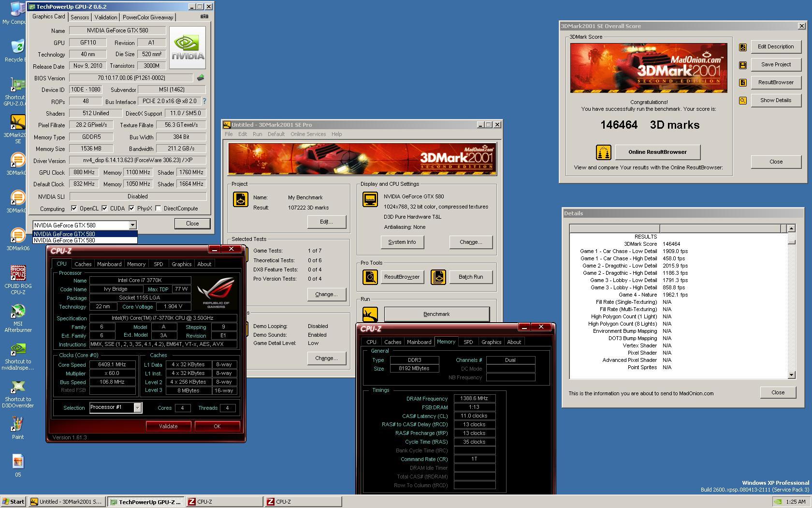The image size is (812, 508).
Task: Click the Save Project disk icon
Action: 743,65
